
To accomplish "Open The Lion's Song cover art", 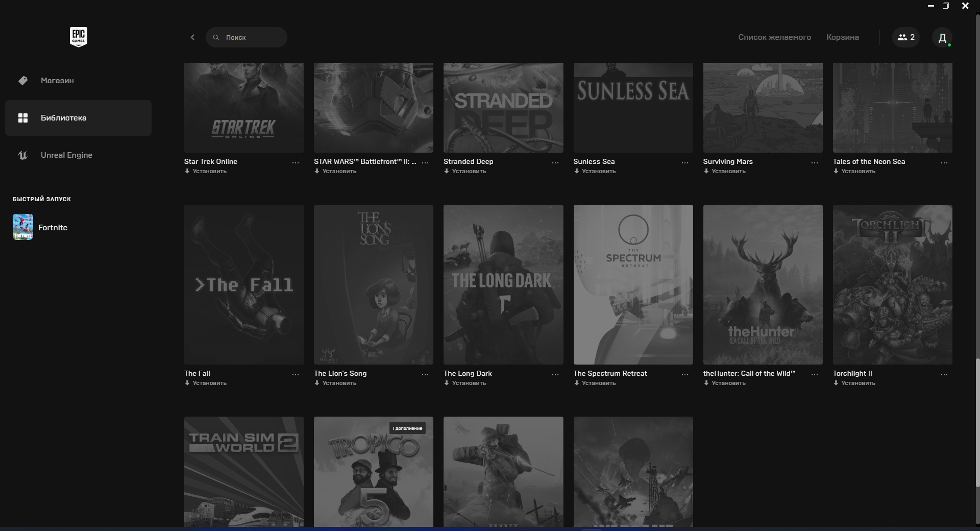I will click(x=374, y=284).
